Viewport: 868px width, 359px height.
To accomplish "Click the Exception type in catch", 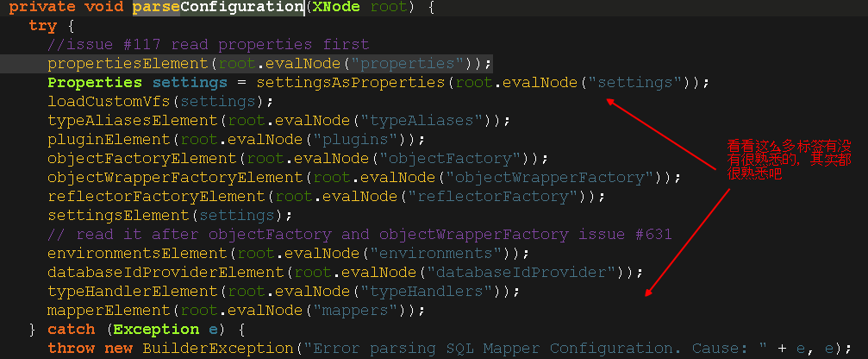I will pyautogui.click(x=157, y=330).
